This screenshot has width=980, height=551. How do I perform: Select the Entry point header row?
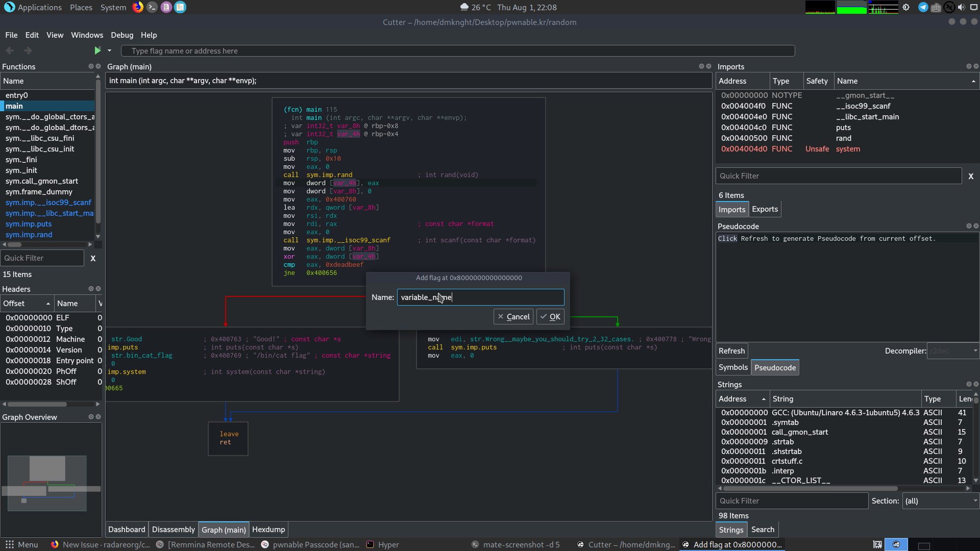(x=51, y=361)
